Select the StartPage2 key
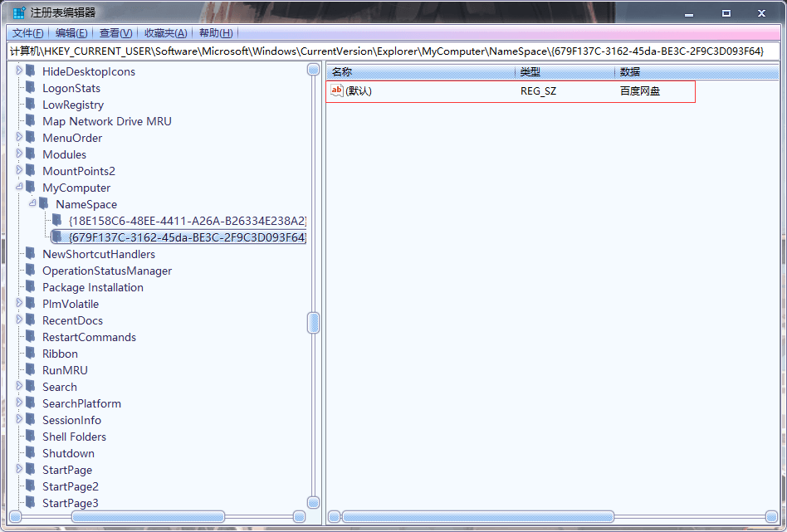Viewport: 787px width, 532px height. (x=71, y=486)
